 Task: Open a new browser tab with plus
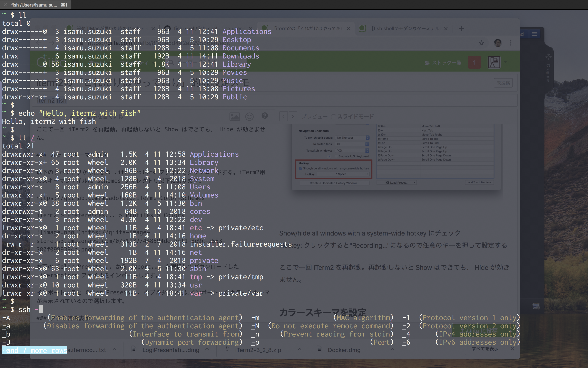pos(461,29)
